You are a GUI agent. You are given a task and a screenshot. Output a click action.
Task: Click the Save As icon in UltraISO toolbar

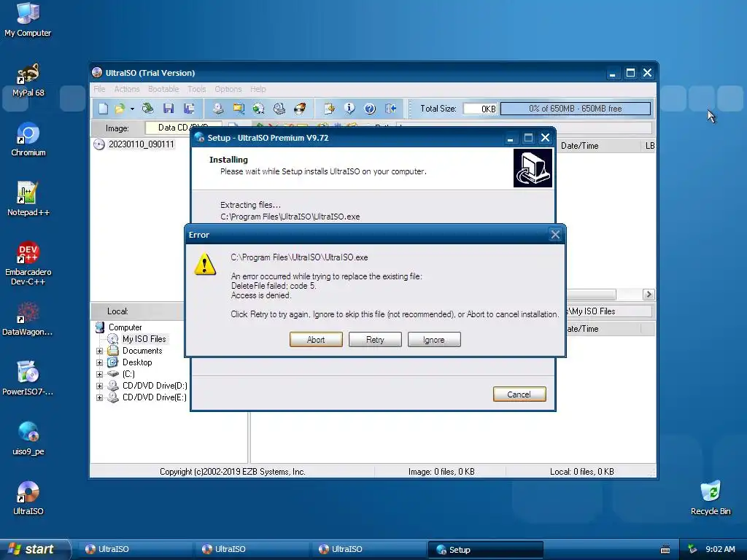(189, 109)
